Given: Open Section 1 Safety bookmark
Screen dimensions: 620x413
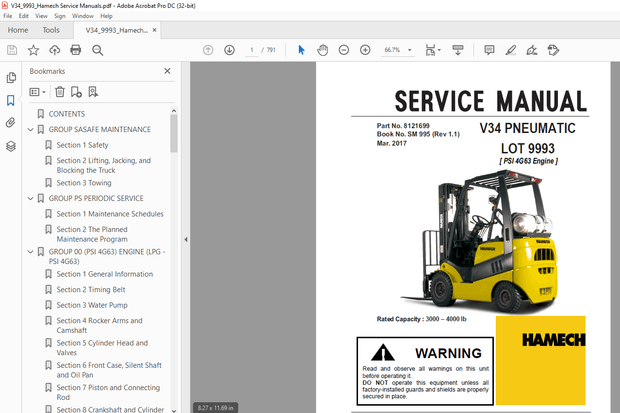Looking at the screenshot, I should coord(82,145).
